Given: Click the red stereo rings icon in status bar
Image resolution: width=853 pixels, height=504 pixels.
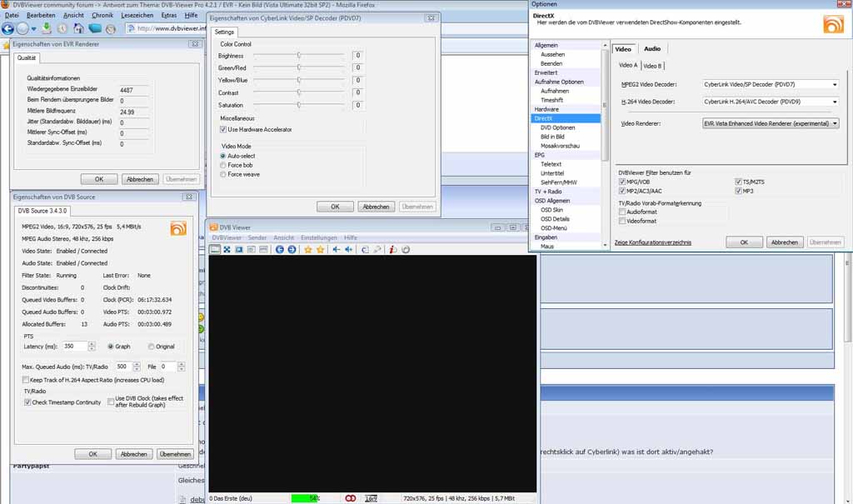Looking at the screenshot, I should coord(351,498).
